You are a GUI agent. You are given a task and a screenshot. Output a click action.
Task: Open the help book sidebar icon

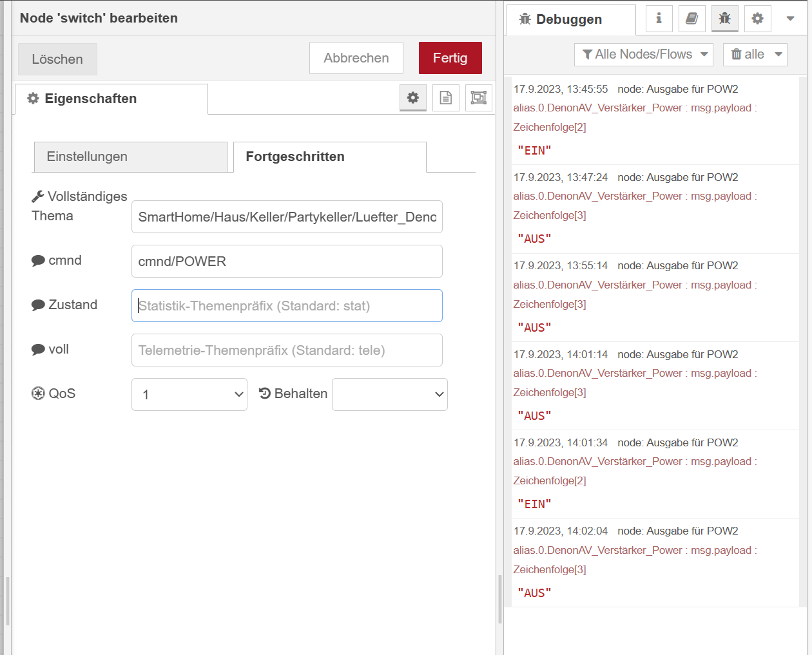[x=691, y=19]
